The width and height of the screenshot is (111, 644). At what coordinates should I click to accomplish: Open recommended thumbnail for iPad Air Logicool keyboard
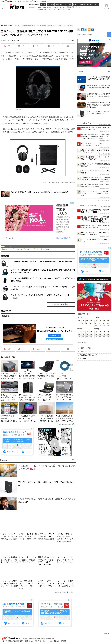65,387
